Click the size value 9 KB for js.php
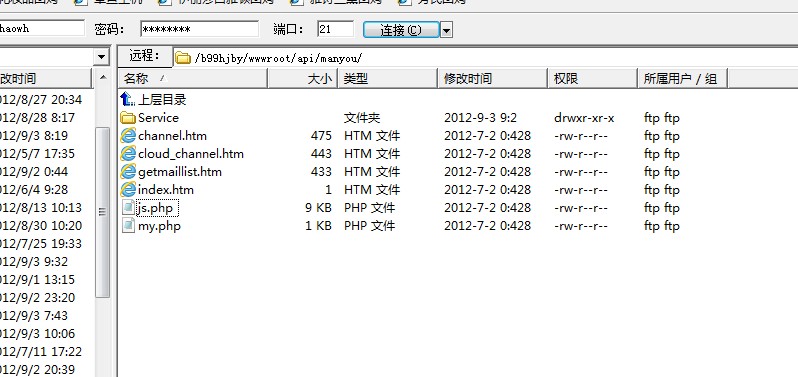Image resolution: width=798 pixels, height=377 pixels. point(319,208)
